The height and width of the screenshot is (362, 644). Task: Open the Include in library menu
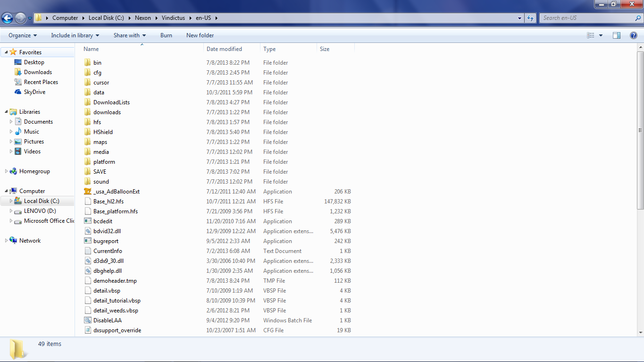pyautogui.click(x=75, y=35)
